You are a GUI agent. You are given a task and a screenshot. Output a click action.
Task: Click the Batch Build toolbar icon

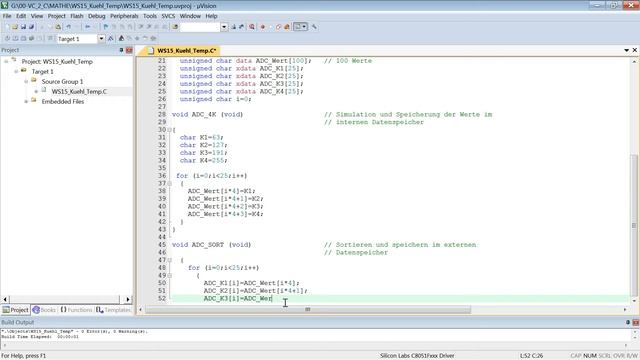point(31,38)
